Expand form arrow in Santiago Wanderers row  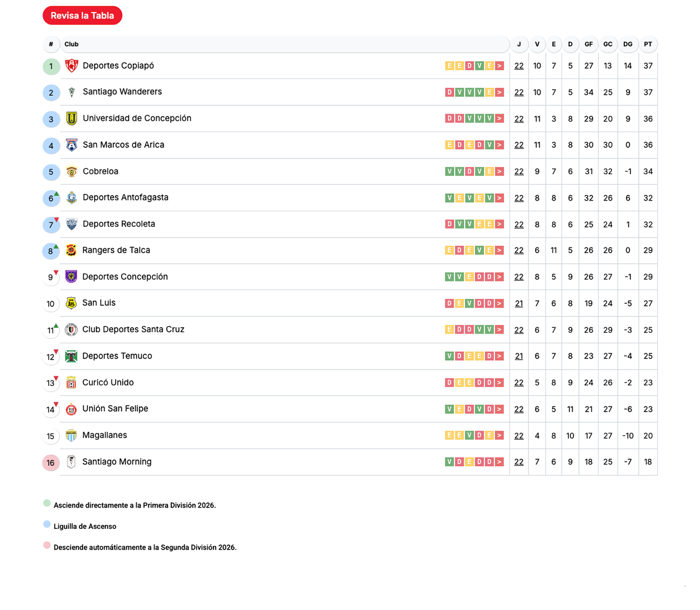pos(499,92)
